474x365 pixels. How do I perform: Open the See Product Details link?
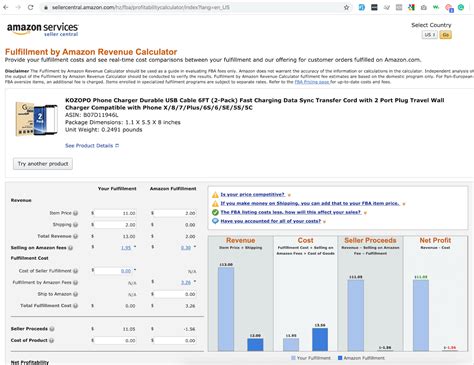tap(89, 146)
